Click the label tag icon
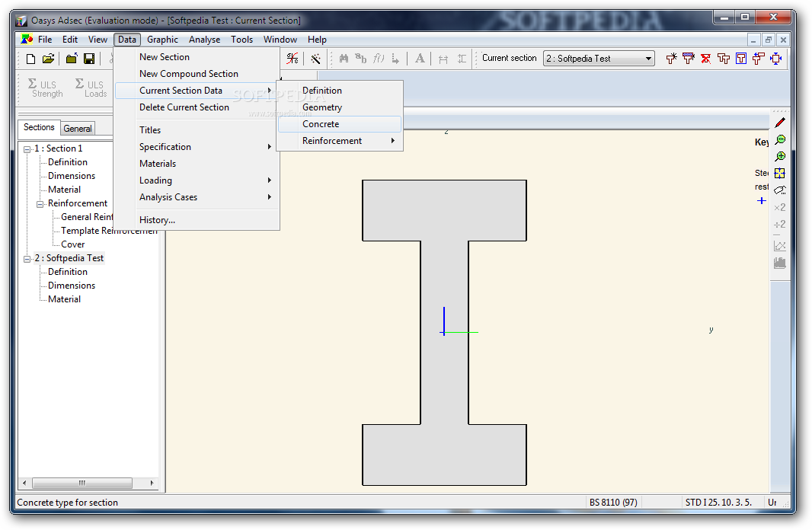This screenshot has height=530, width=812. pyautogui.click(x=780, y=190)
